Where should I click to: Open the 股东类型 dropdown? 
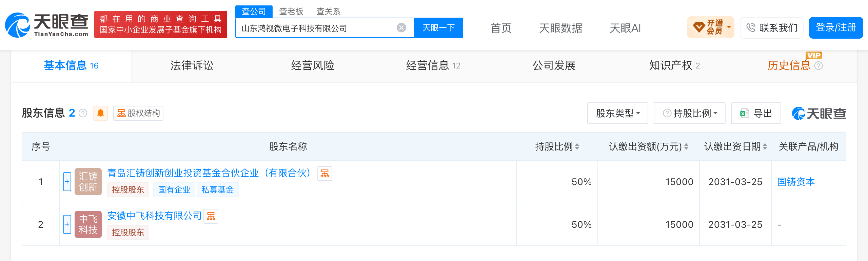(618, 113)
